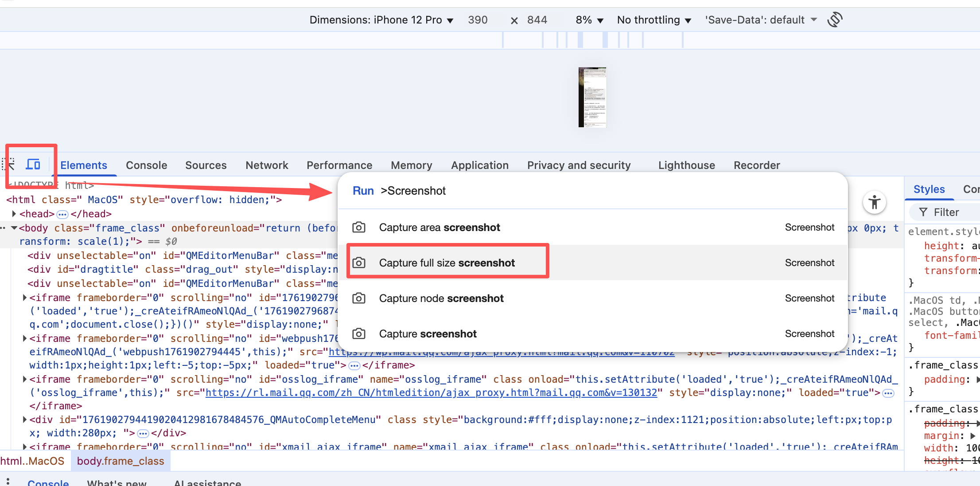Expand the head element tree arrow
Viewport: 980px width, 486px height.
tap(14, 214)
